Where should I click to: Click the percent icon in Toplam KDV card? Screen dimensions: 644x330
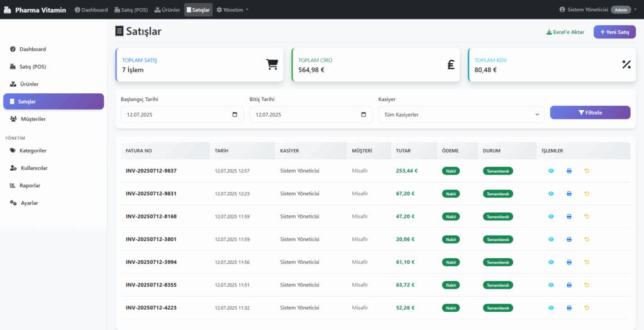click(x=626, y=65)
